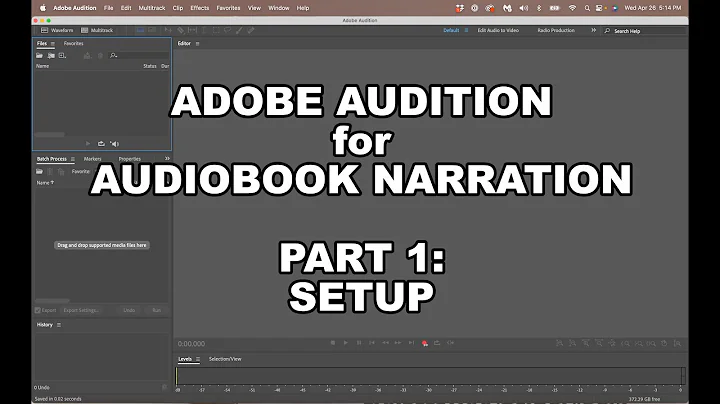Select the Lasso Selection tool
This screenshot has height=404, width=720.
click(x=227, y=30)
